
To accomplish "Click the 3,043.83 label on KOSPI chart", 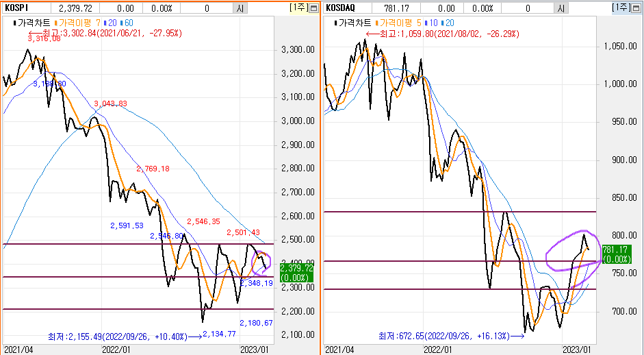I will coord(110,103).
